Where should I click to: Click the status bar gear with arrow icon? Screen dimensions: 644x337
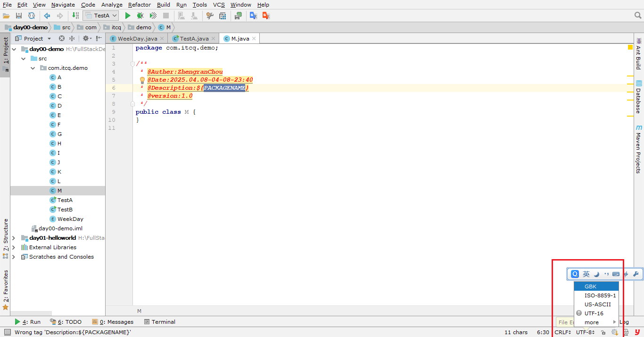click(x=615, y=332)
